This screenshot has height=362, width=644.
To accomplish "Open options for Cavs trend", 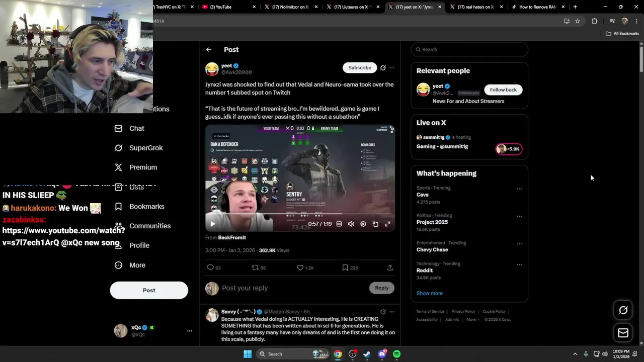I will coord(519,189).
